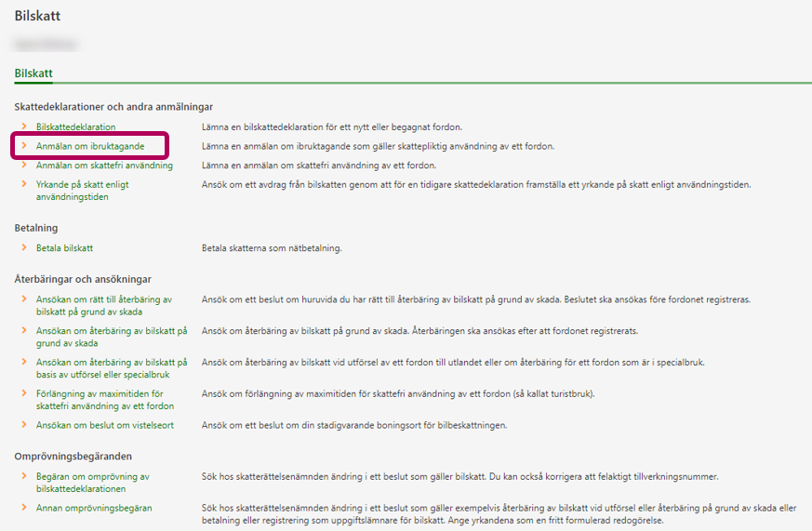
Task: Open Anmälan om skattefri användning
Action: (104, 166)
